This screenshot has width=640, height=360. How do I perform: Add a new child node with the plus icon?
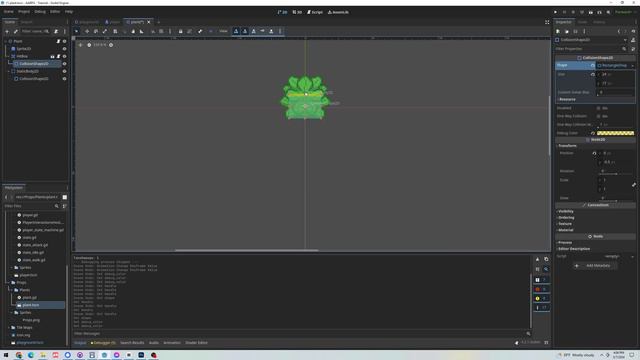coord(7,31)
